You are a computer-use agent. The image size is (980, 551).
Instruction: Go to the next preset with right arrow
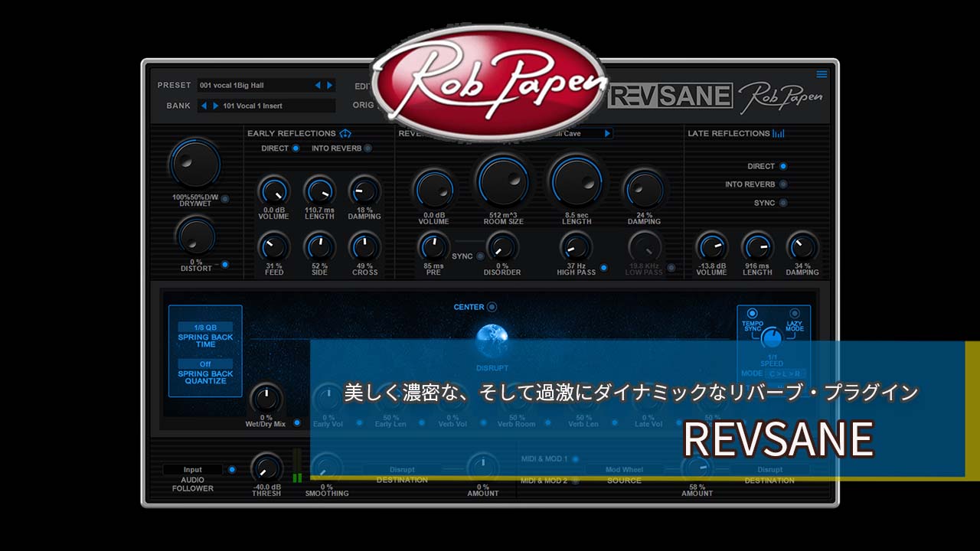(330, 85)
